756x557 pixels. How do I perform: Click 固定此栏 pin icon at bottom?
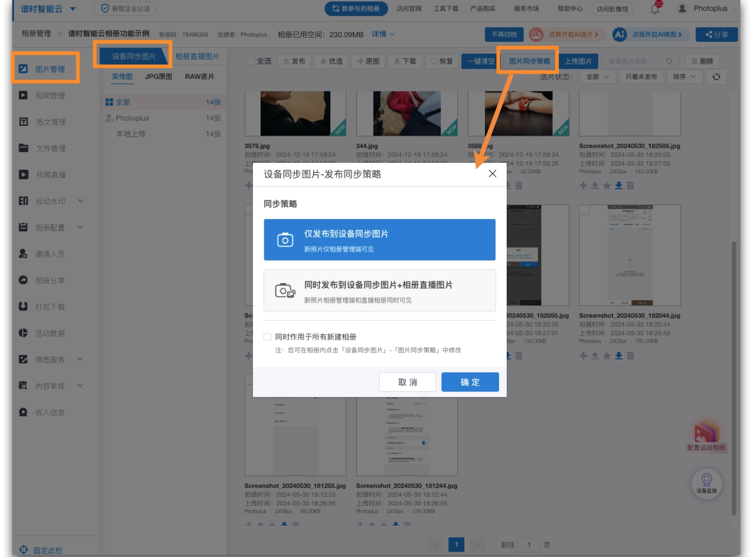[24, 550]
